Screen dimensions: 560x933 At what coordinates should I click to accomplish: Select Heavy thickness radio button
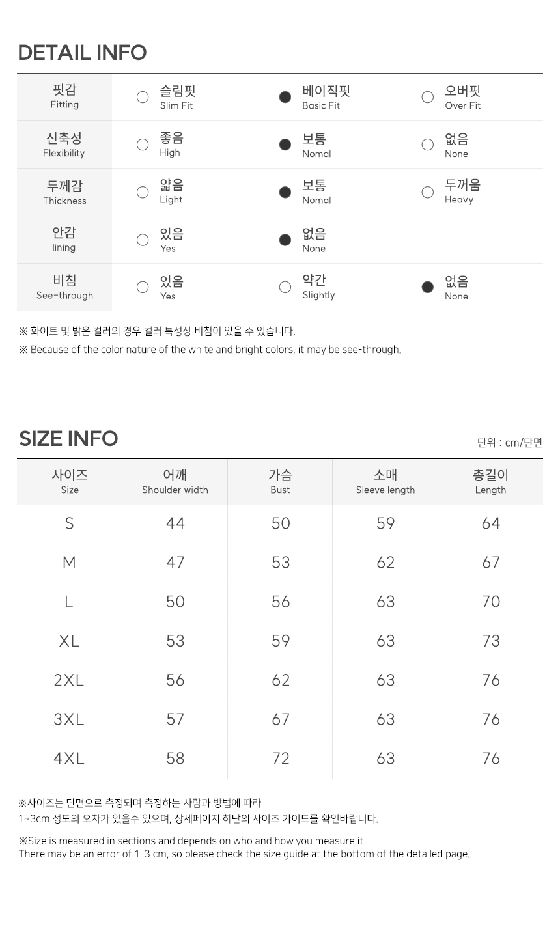pyautogui.click(x=428, y=192)
